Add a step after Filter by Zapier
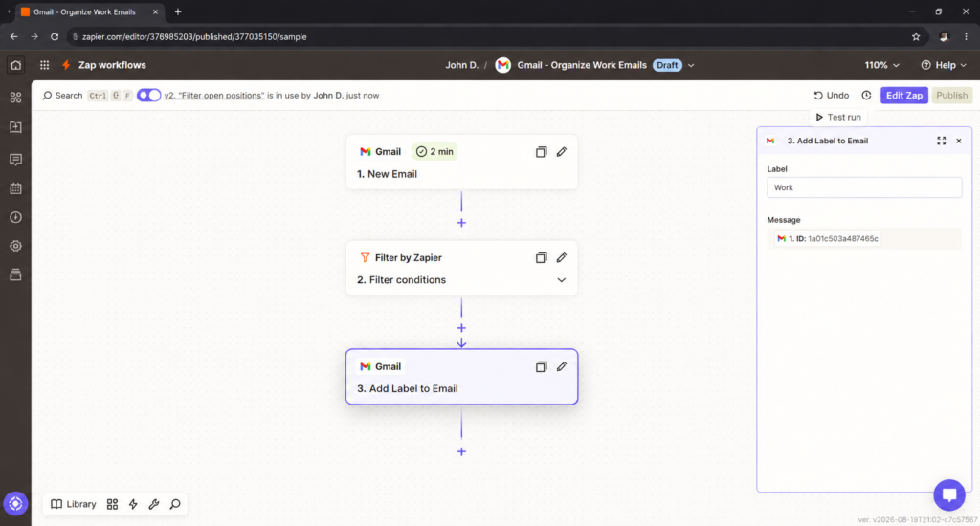 [x=461, y=328]
